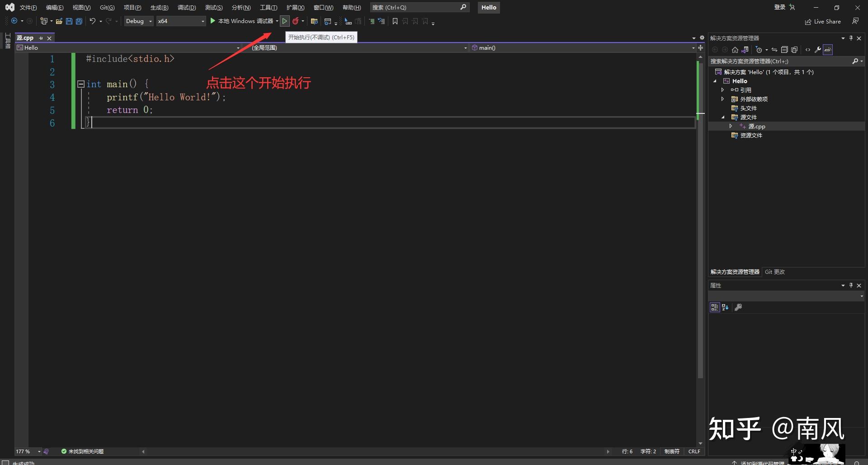Open the 调试(D) menu
This screenshot has height=465, width=868.
click(x=187, y=7)
